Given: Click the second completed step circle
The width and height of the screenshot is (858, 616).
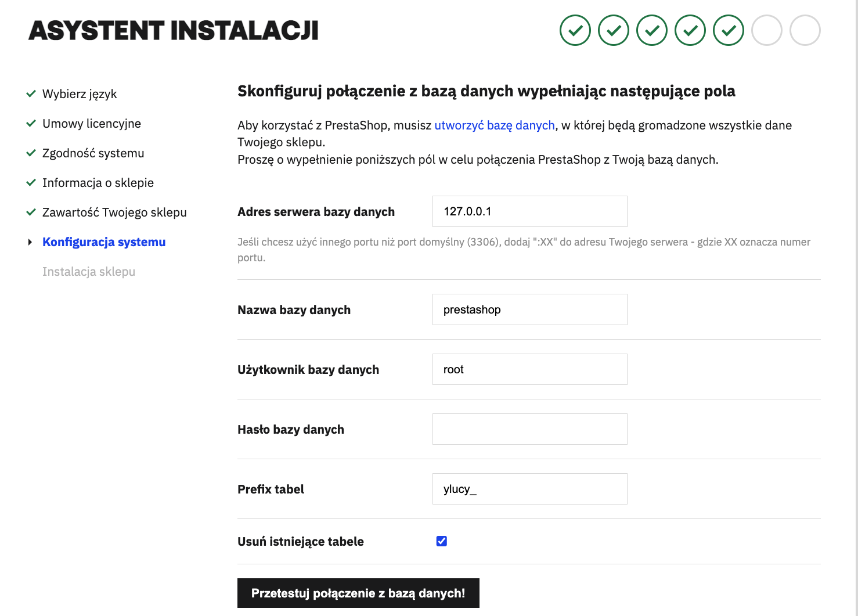Looking at the screenshot, I should pyautogui.click(x=614, y=30).
